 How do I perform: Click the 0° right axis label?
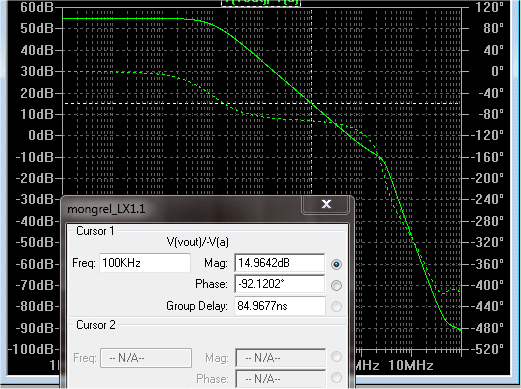pos(497,71)
